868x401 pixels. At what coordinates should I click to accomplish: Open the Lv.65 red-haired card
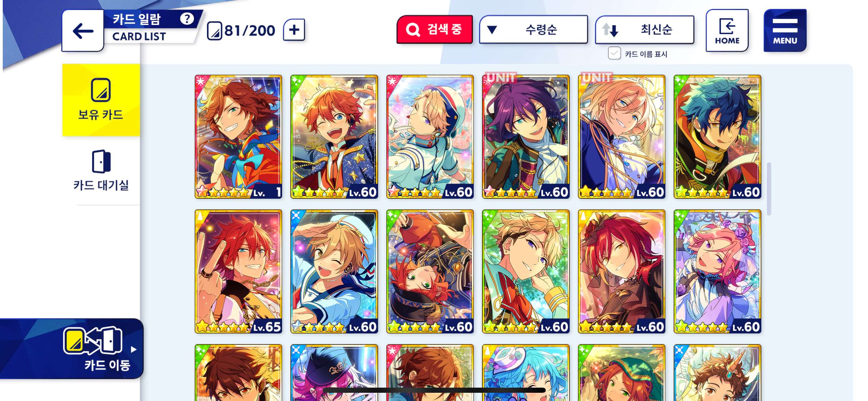tap(238, 271)
